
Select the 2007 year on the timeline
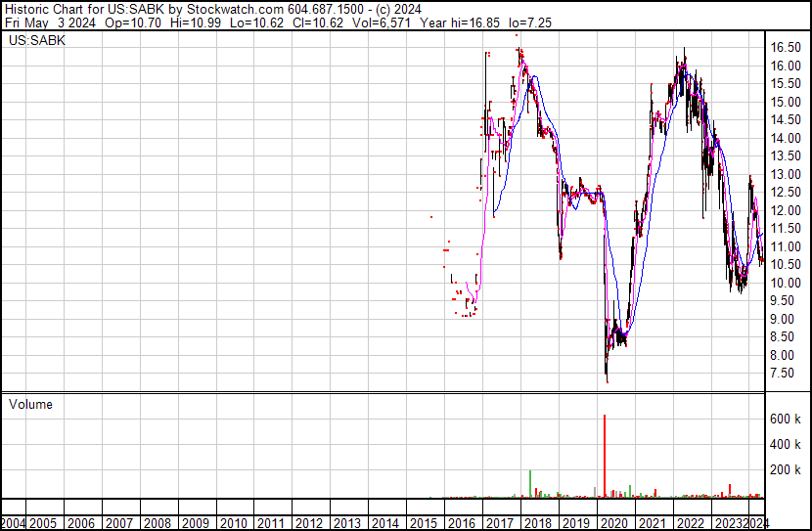pyautogui.click(x=119, y=523)
